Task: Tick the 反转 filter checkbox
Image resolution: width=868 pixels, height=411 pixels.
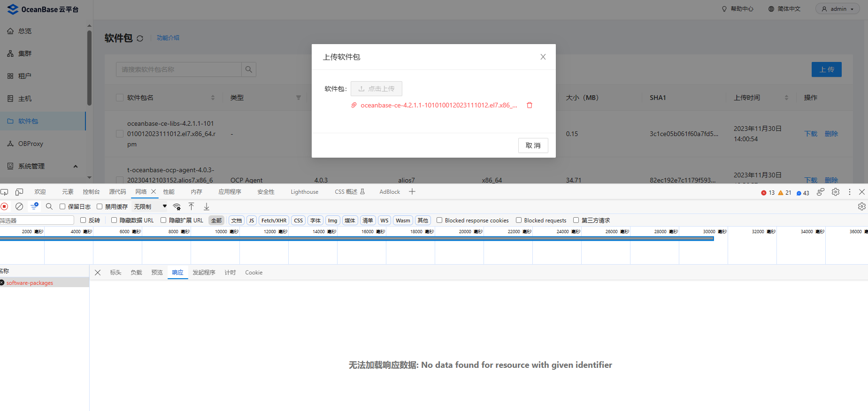Action: click(83, 220)
